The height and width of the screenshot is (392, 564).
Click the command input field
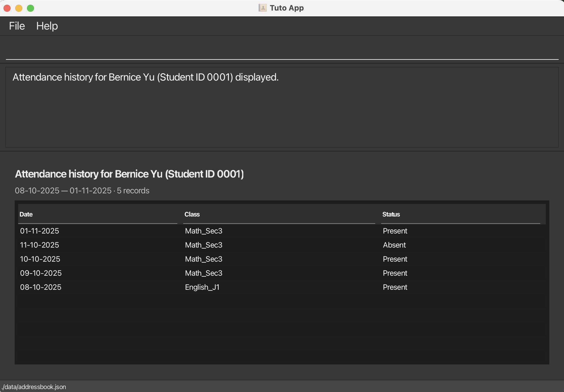tap(281, 50)
